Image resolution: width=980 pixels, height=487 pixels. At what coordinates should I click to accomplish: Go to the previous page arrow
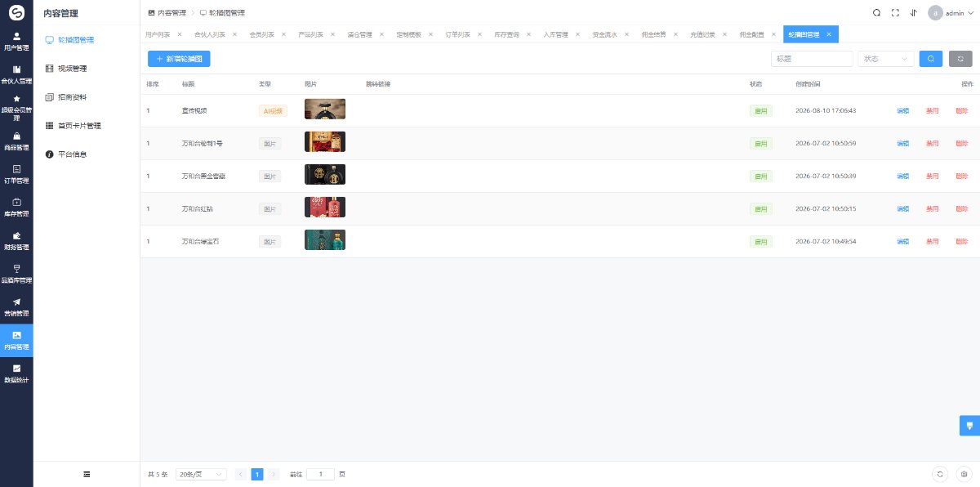[241, 474]
